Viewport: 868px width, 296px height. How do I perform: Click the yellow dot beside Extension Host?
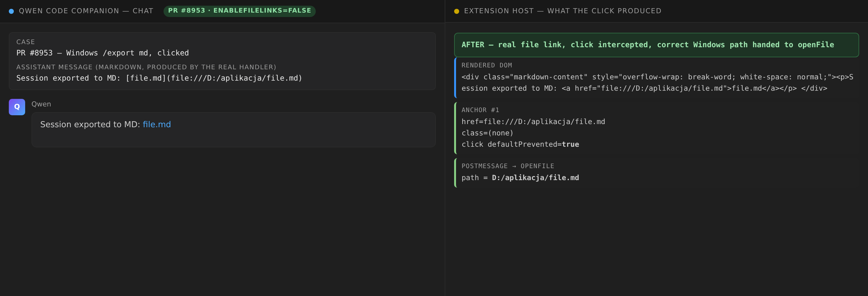[x=457, y=11]
